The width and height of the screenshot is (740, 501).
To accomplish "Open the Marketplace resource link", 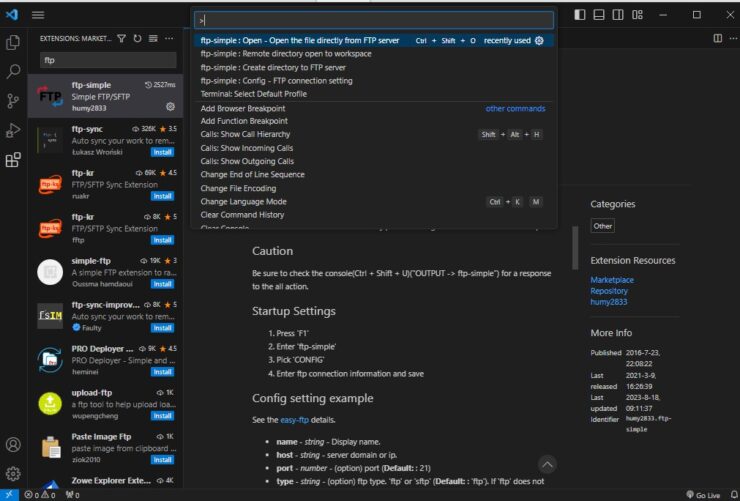I will click(612, 280).
